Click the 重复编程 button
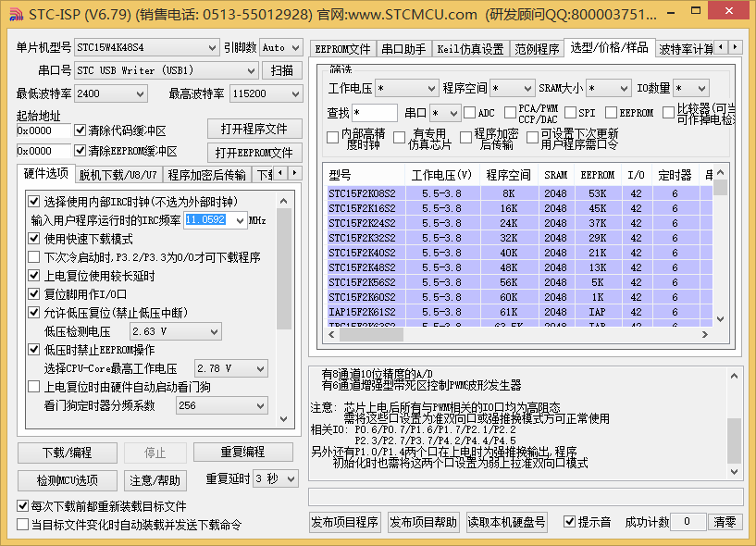 point(243,452)
